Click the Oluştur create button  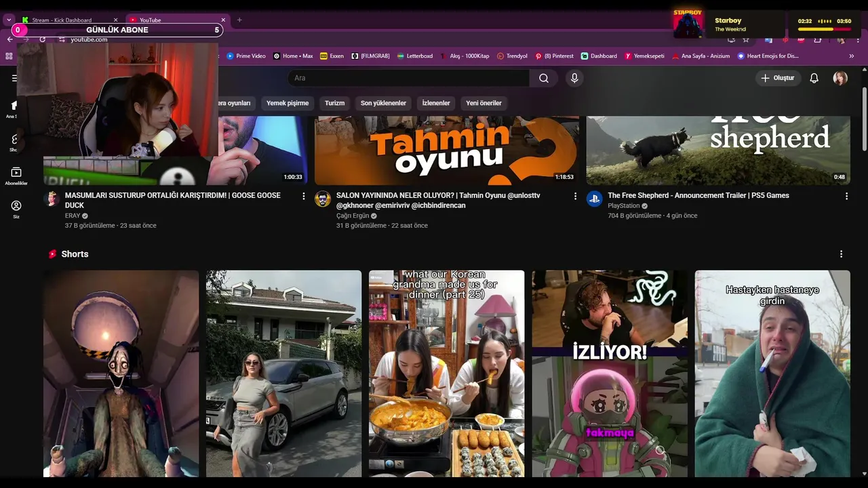point(778,78)
